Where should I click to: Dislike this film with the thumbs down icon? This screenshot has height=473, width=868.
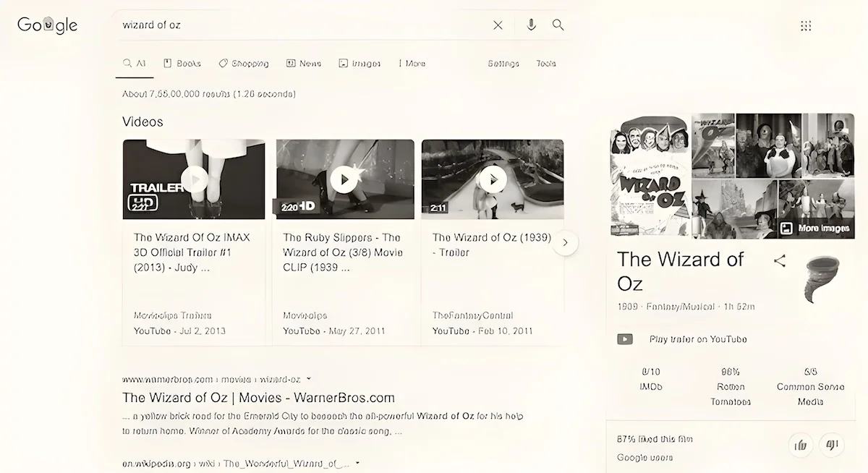(x=832, y=445)
